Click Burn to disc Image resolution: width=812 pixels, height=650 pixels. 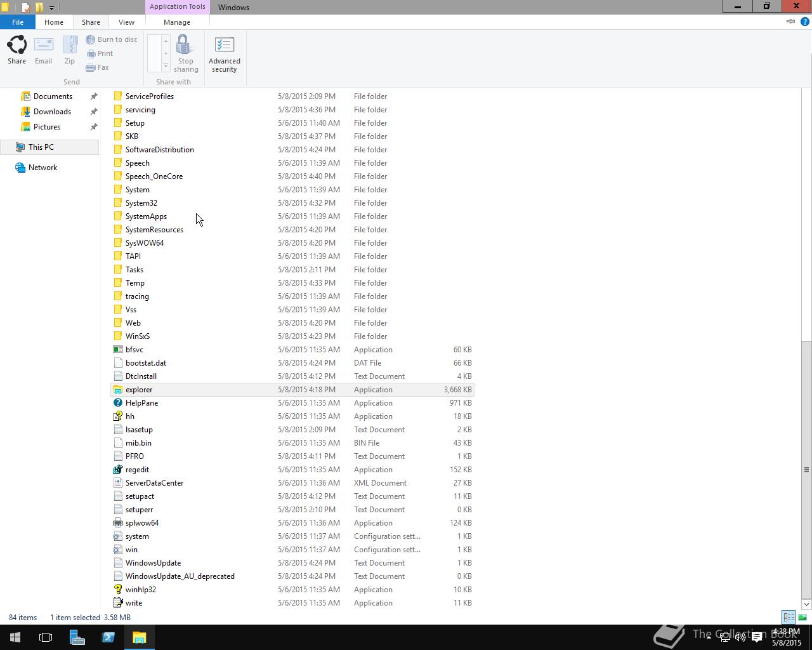click(112, 39)
